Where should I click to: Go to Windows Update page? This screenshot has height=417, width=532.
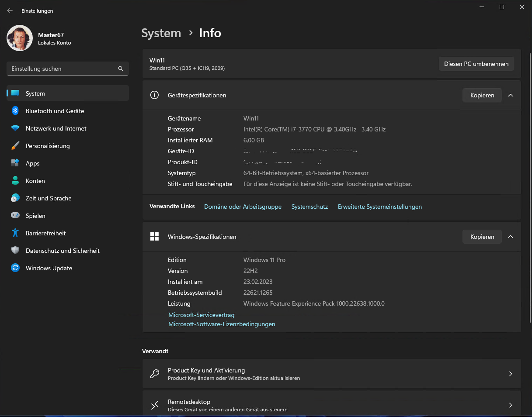pyautogui.click(x=68, y=268)
